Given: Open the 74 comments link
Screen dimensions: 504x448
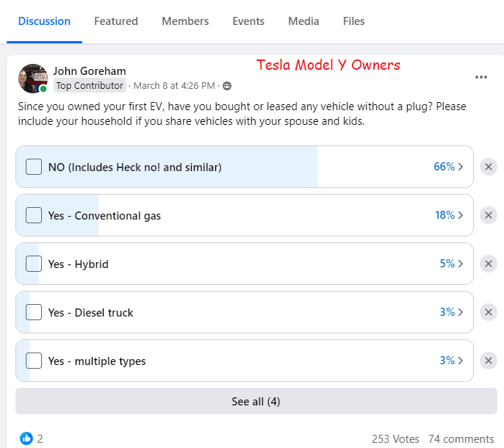Looking at the screenshot, I should [461, 438].
